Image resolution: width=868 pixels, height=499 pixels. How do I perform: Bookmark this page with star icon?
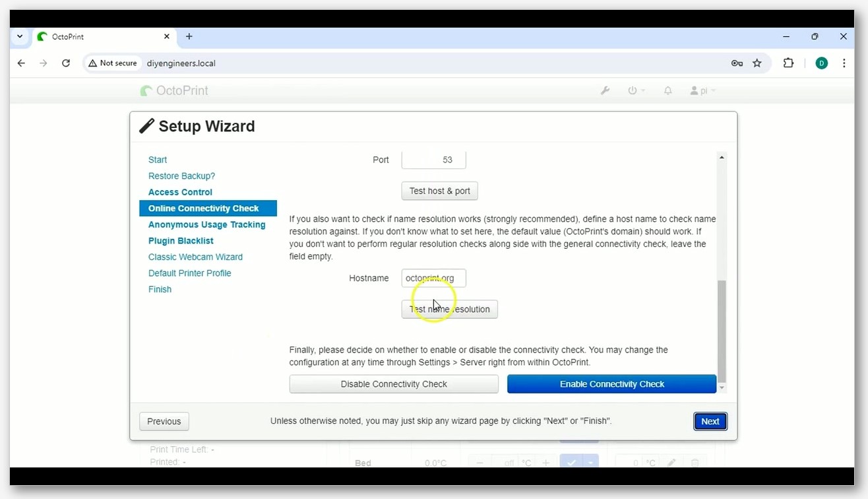tap(757, 63)
